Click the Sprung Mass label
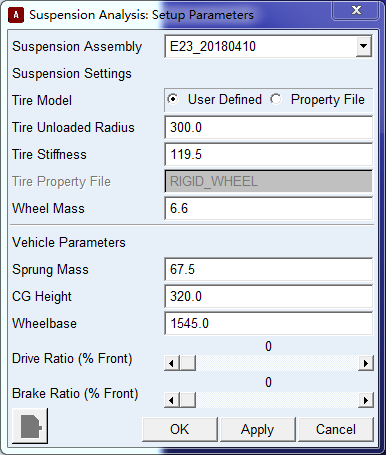 coord(50,269)
